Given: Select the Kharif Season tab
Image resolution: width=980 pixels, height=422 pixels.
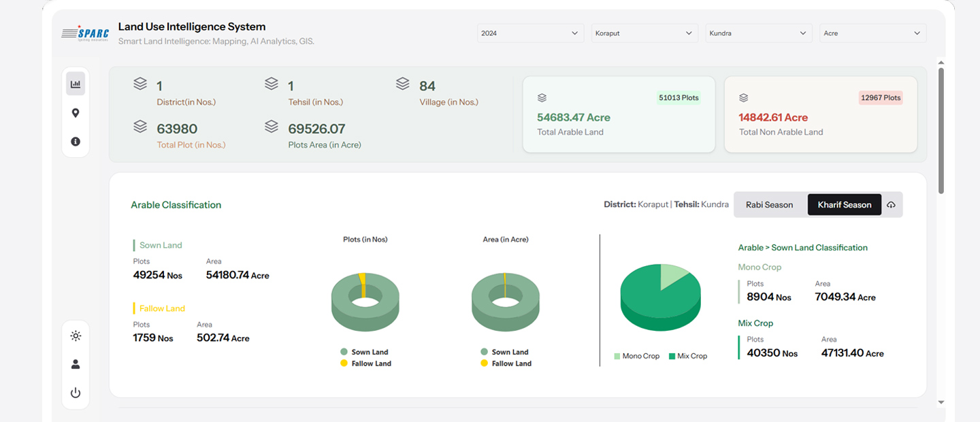Looking at the screenshot, I should click(845, 205).
